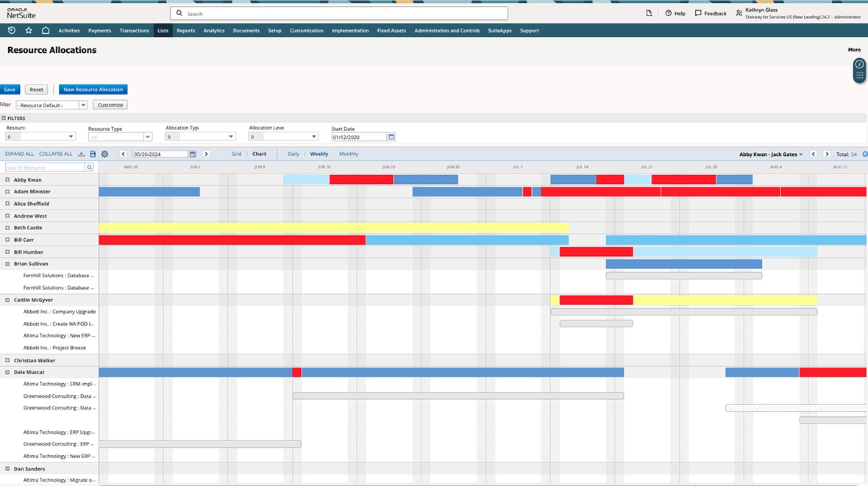Expand the Abby Kwan resource row
This screenshot has width=868, height=486.
8,179
